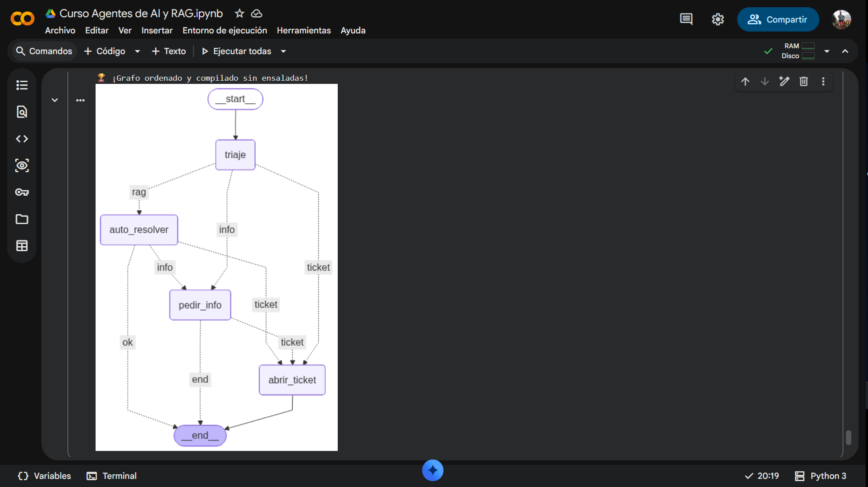The width and height of the screenshot is (868, 487).
Task: Click the Compartir button
Action: (778, 19)
